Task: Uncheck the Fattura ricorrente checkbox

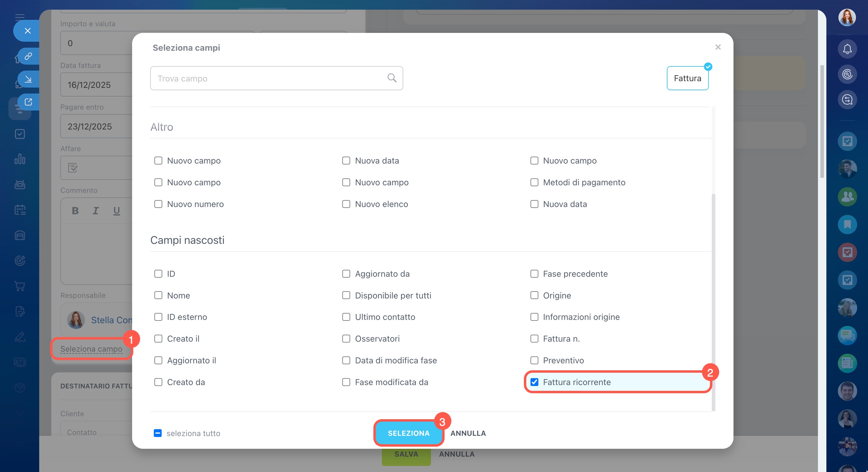Action: pyautogui.click(x=534, y=382)
